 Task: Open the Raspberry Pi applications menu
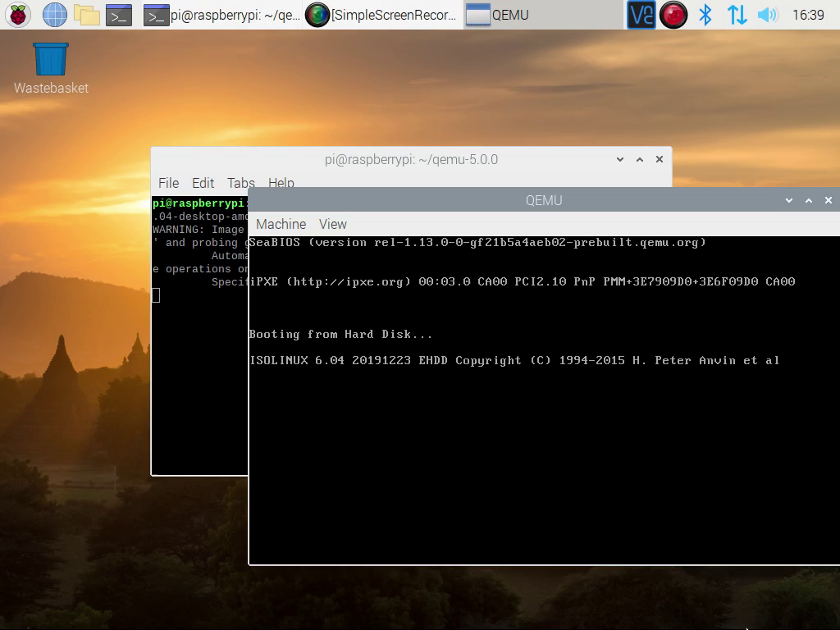[x=18, y=15]
